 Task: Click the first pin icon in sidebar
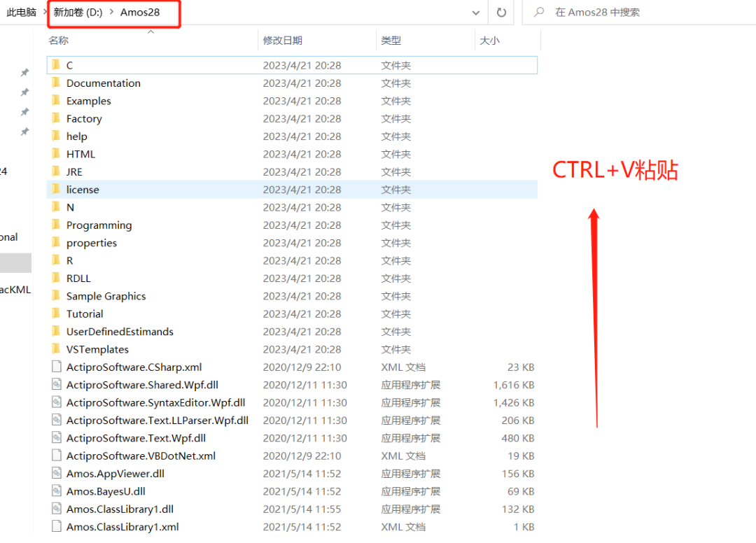click(24, 73)
